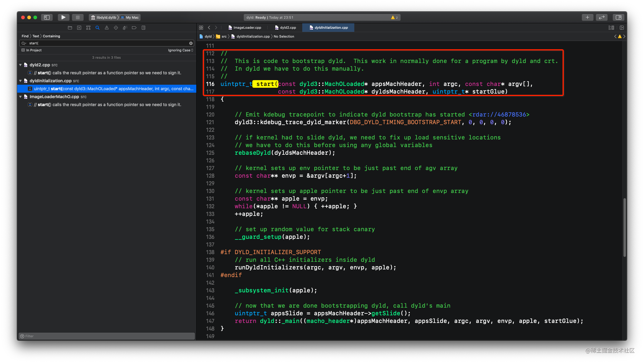Screen dimensions: 644x363
Task: Open the Symbol navigator
Action: tap(88, 28)
